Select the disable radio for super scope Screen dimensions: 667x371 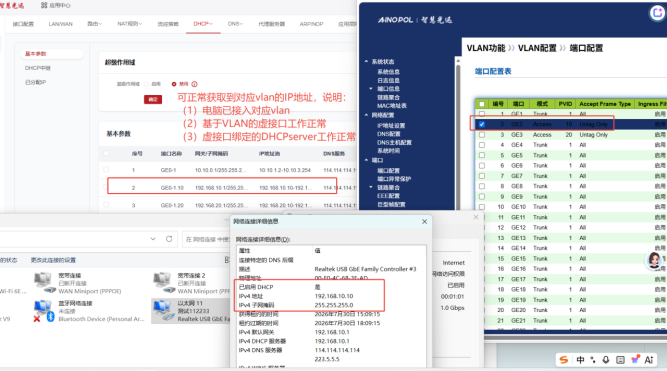174,84
